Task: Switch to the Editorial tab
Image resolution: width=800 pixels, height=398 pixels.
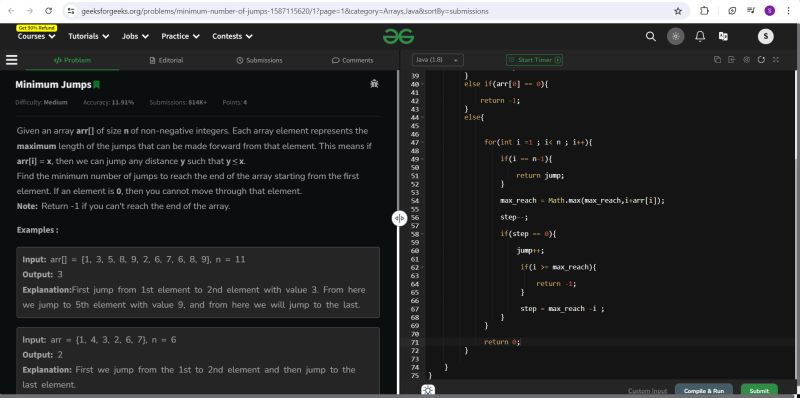Action: point(166,60)
